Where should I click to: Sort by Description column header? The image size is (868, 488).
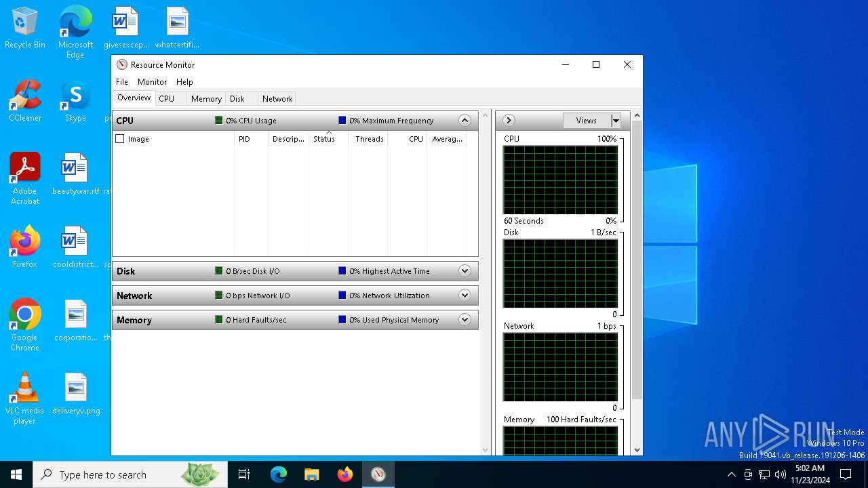point(289,139)
